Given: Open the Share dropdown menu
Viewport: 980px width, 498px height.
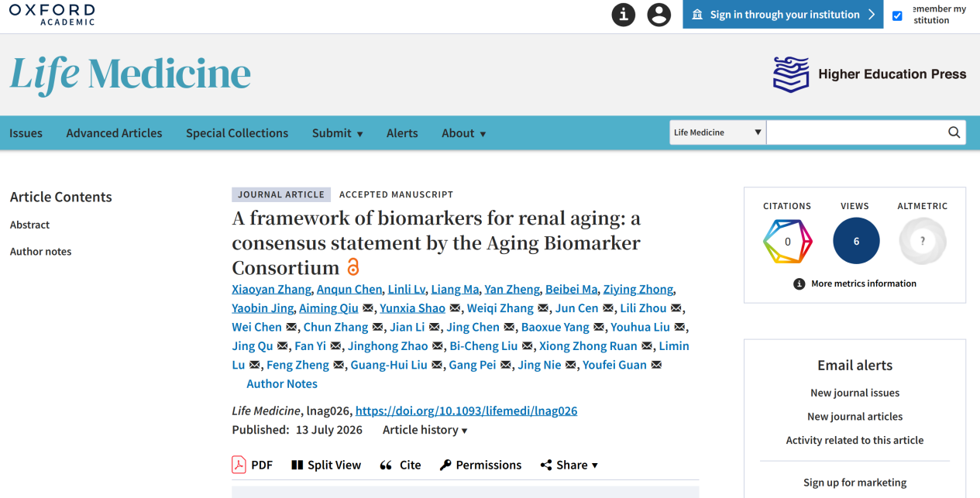Looking at the screenshot, I should [x=569, y=465].
